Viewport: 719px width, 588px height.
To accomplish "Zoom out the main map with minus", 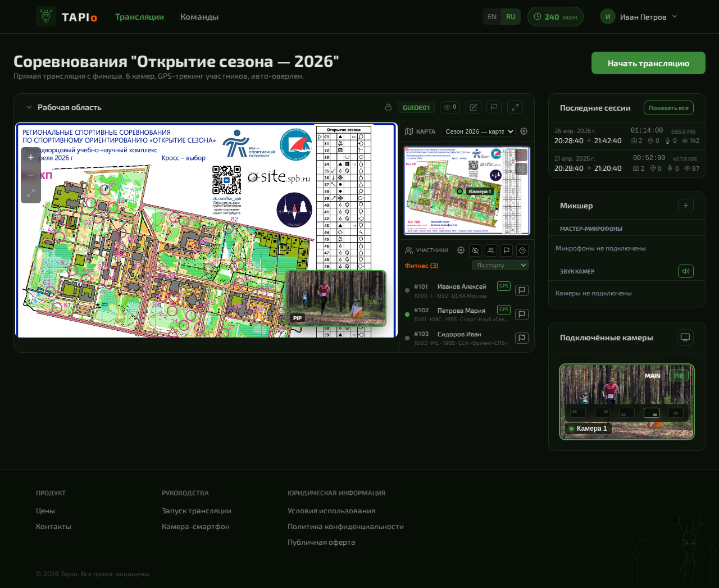I will point(31,175).
